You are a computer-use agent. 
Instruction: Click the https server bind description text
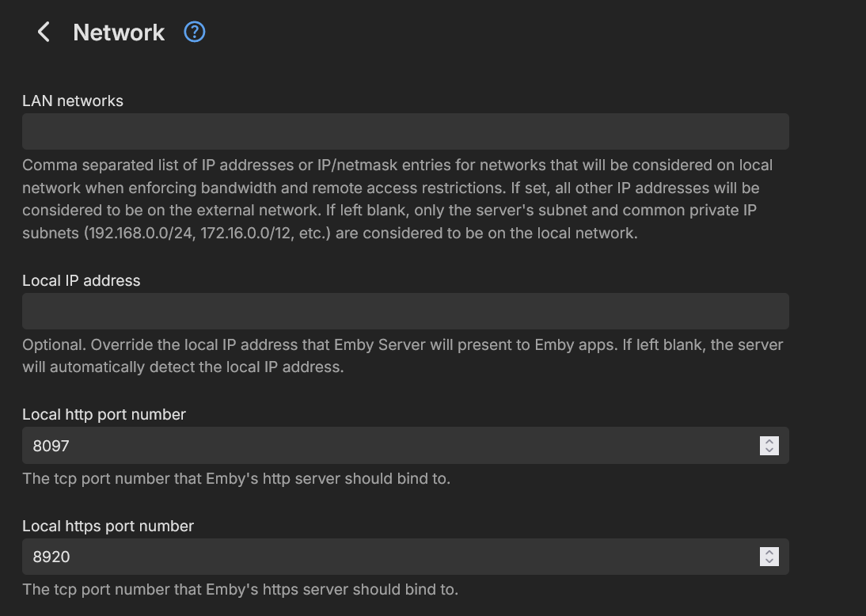pyautogui.click(x=240, y=589)
